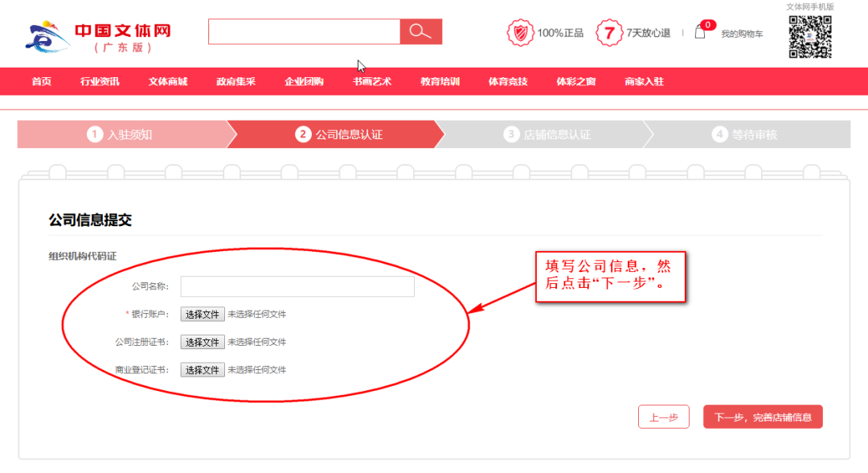Viewport: 868px width, 473px height.
Task: Open 企业团购 menu item
Action: pyautogui.click(x=304, y=81)
